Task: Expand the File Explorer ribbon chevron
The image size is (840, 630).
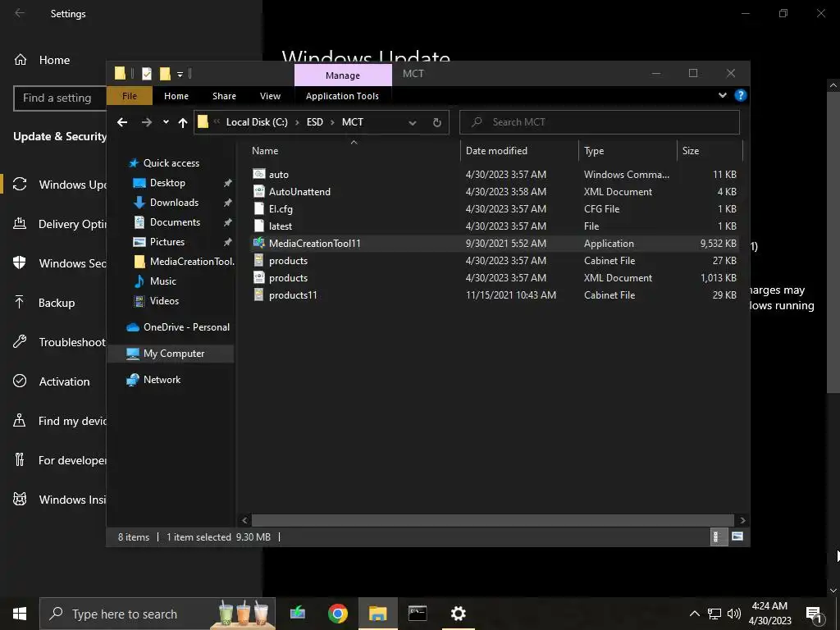Action: [723, 95]
